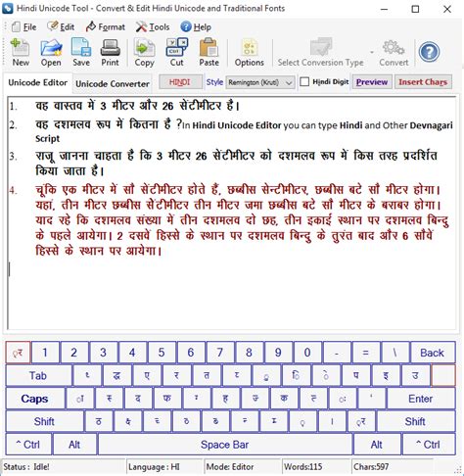
Task: Click the first line of Hindi text
Action: tap(137, 106)
